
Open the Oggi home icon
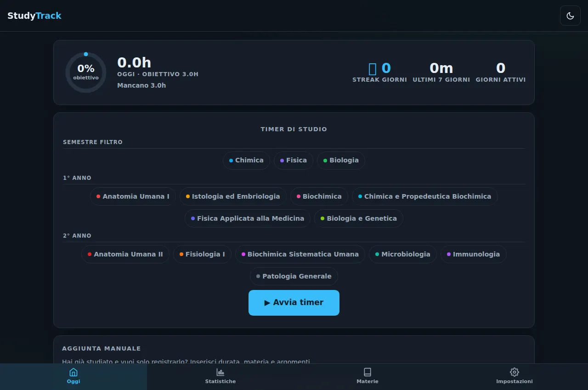[x=73, y=372]
